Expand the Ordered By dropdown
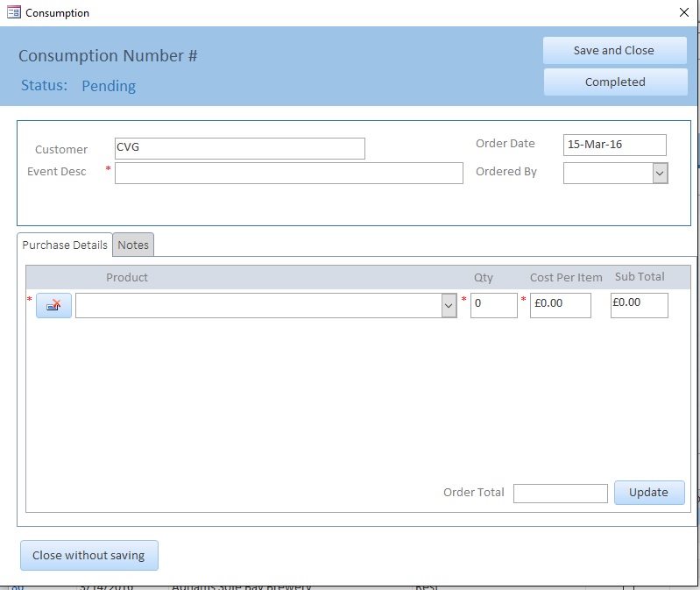Image resolution: width=700 pixels, height=590 pixels. [x=660, y=174]
